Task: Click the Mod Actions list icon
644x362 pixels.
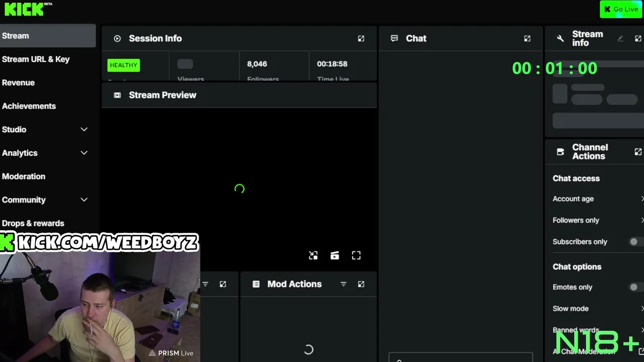Action: click(x=256, y=284)
